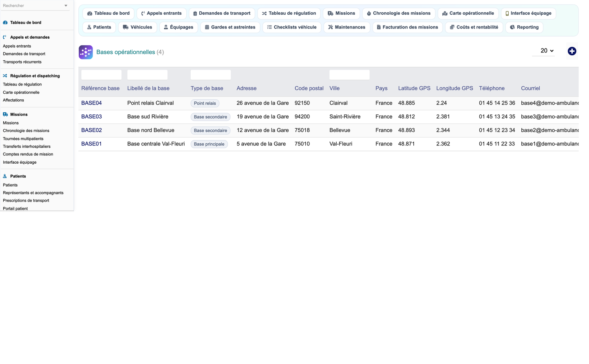This screenshot has width=589, height=364.
Task: Open the Tableau de régulation tab
Action: pos(289,13)
